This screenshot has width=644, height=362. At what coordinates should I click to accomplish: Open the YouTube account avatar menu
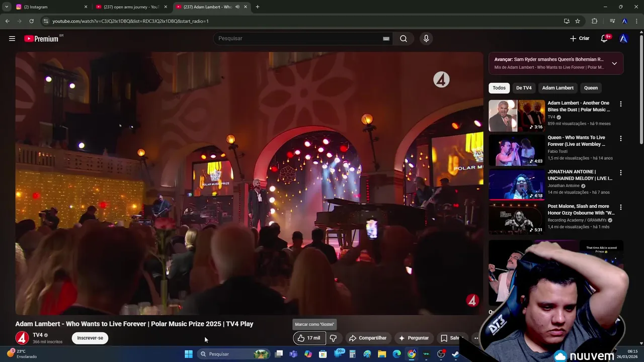[x=623, y=39]
